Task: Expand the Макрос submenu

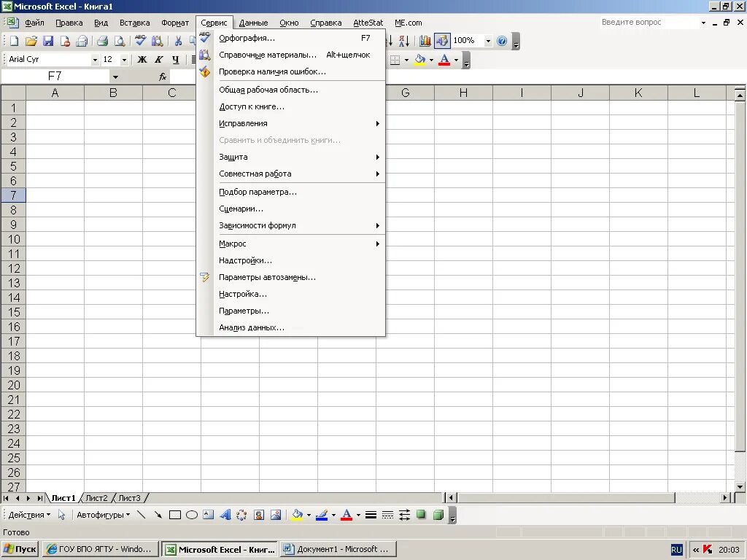Action: (x=299, y=244)
